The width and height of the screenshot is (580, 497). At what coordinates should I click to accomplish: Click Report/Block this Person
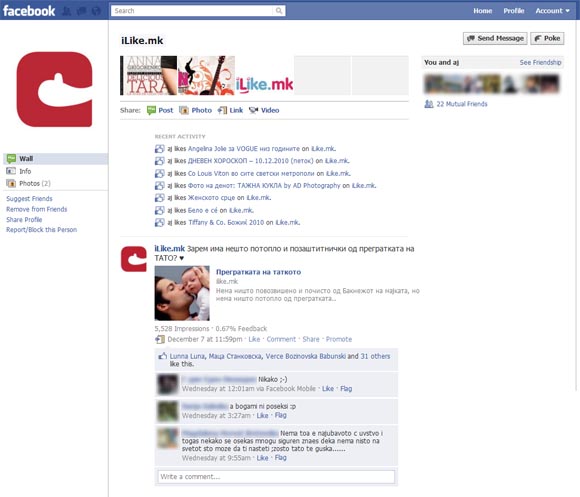(x=41, y=230)
